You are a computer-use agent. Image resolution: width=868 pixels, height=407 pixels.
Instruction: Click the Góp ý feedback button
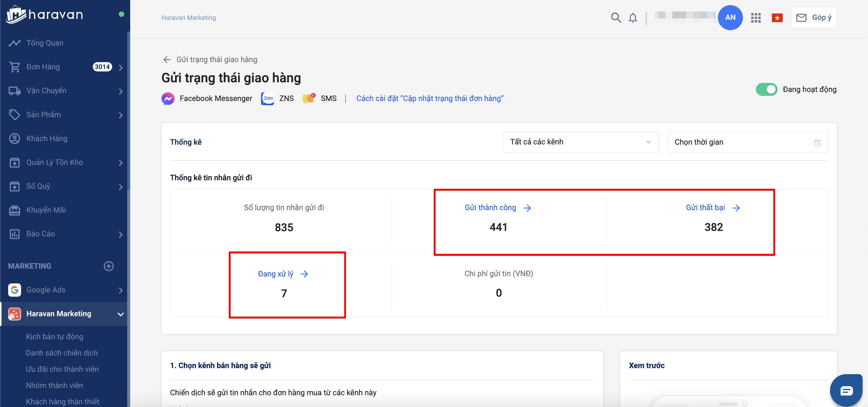[813, 17]
